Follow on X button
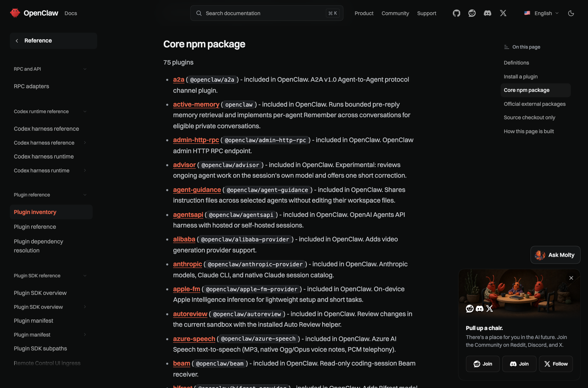 point(556,364)
